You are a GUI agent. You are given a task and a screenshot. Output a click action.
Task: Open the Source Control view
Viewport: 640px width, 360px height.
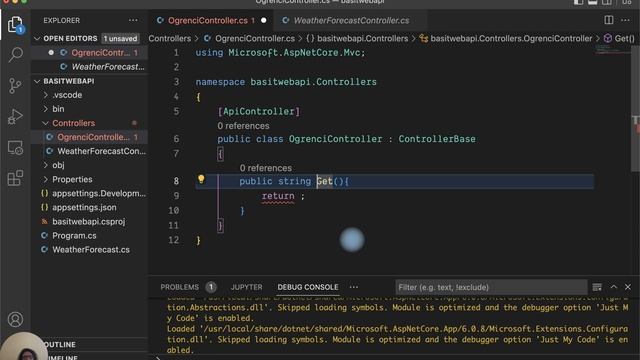click(x=16, y=86)
